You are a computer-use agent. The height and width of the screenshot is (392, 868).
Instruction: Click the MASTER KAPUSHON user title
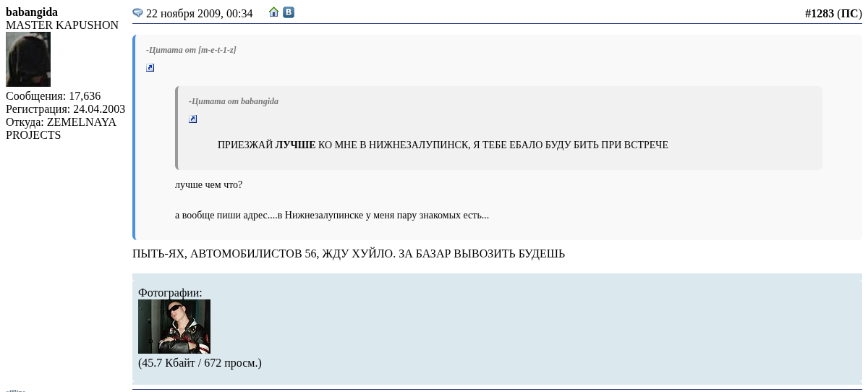[62, 25]
